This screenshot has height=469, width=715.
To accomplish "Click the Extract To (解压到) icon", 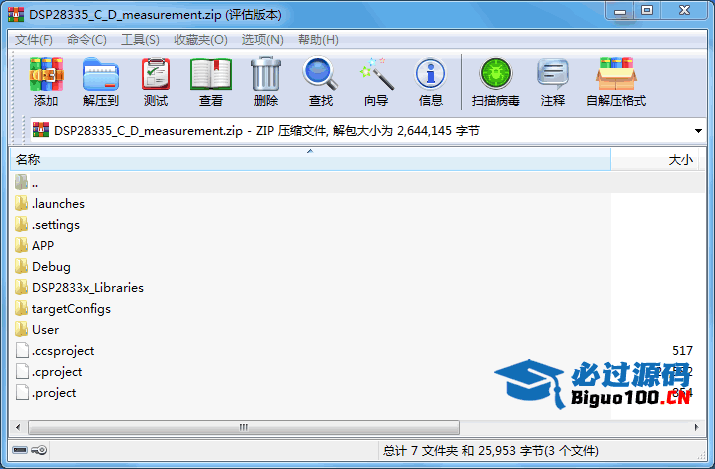I will tap(101, 74).
